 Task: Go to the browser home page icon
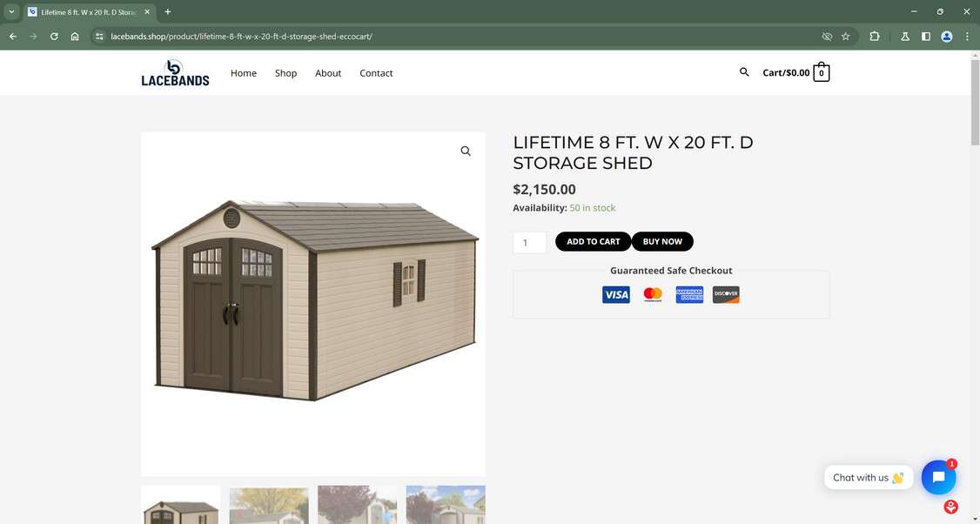pyautogui.click(x=75, y=37)
